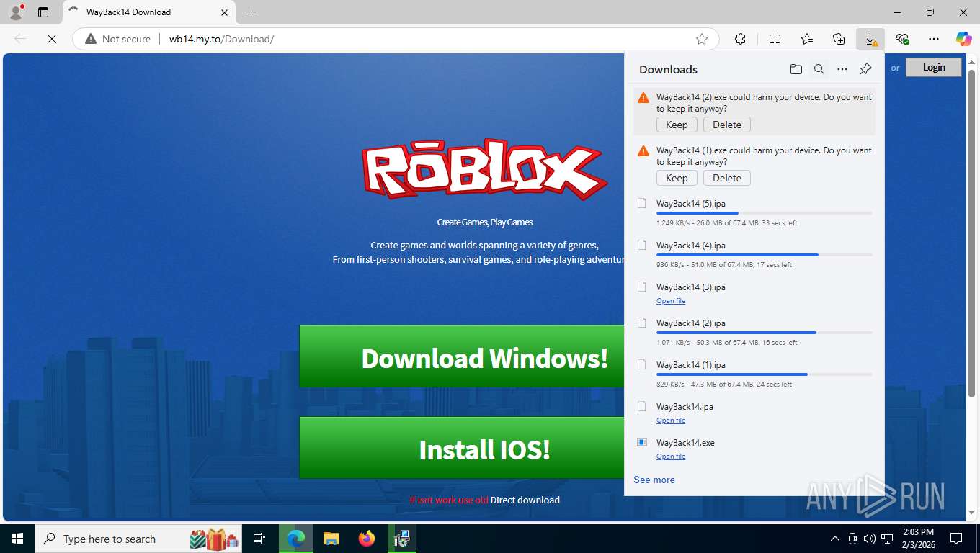980x553 pixels.
Task: Search downloads with magnifier icon
Action: 819,69
